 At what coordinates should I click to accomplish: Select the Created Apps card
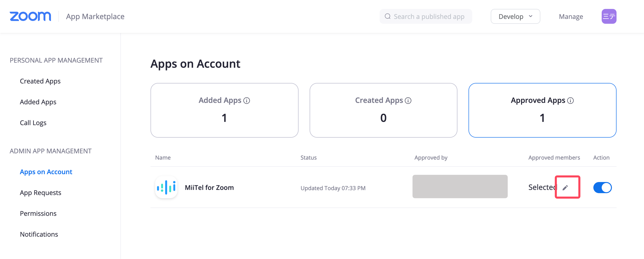[x=383, y=110]
